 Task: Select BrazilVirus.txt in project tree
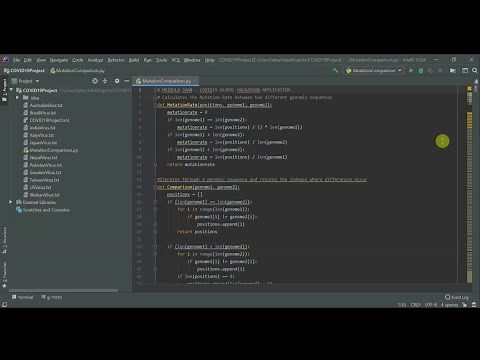point(40,113)
